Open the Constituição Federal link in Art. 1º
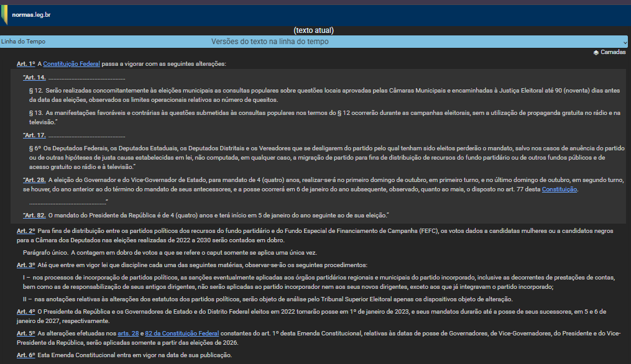The width and height of the screenshot is (631, 364). (71, 64)
